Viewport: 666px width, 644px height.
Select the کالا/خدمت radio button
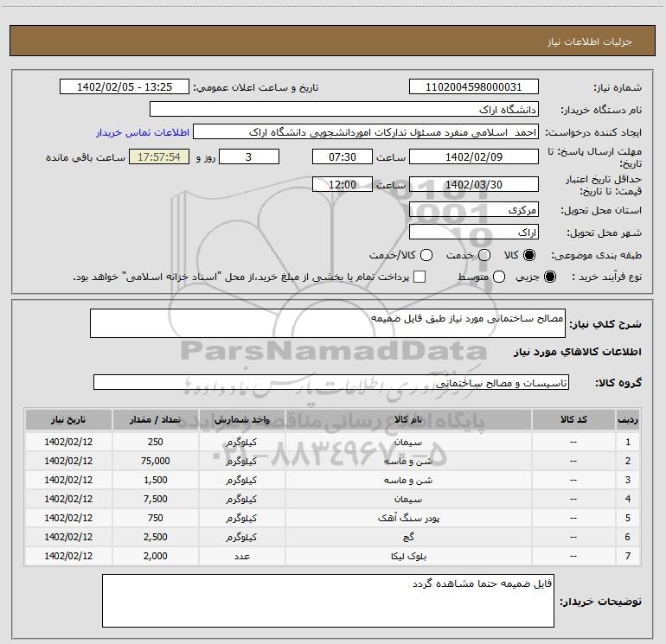click(426, 255)
